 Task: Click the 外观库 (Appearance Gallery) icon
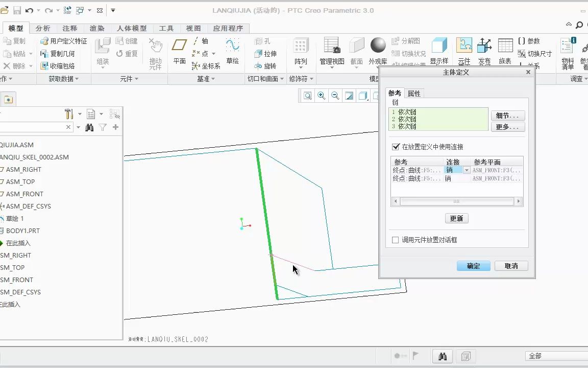378,46
